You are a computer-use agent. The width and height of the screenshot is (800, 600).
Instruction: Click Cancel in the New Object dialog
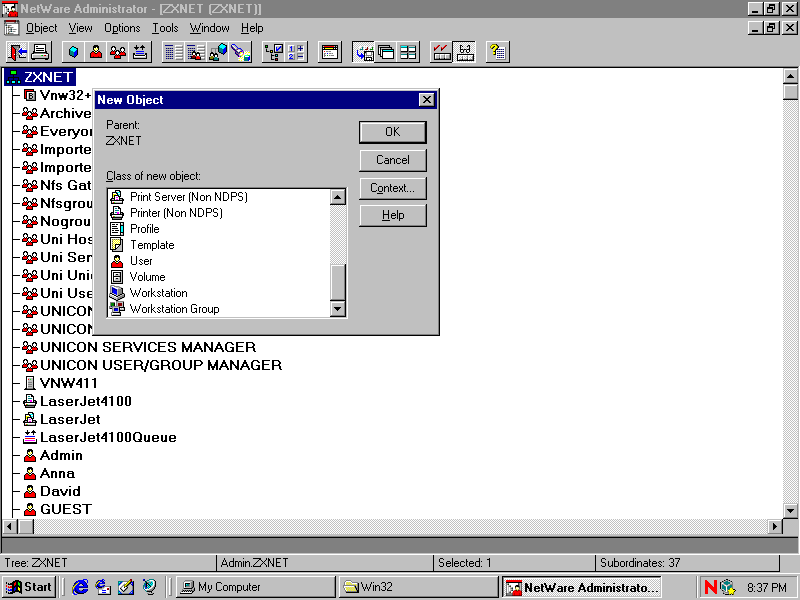click(392, 160)
